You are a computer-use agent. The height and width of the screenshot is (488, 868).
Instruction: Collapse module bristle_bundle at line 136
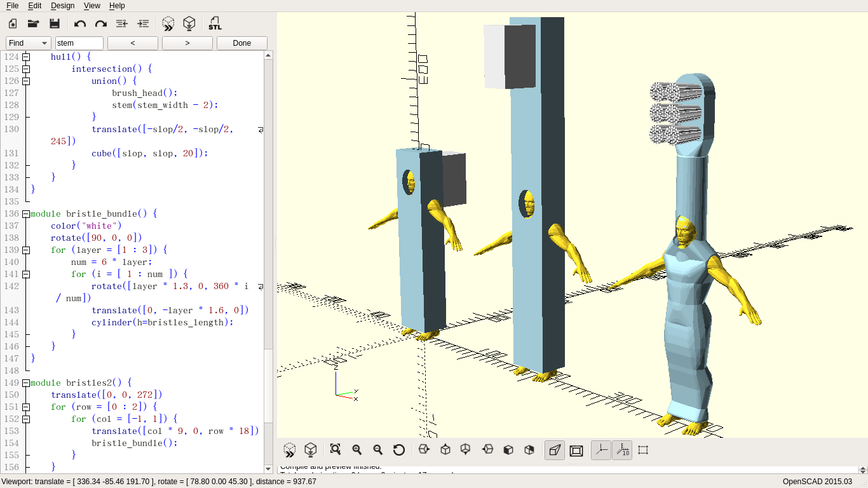point(26,213)
